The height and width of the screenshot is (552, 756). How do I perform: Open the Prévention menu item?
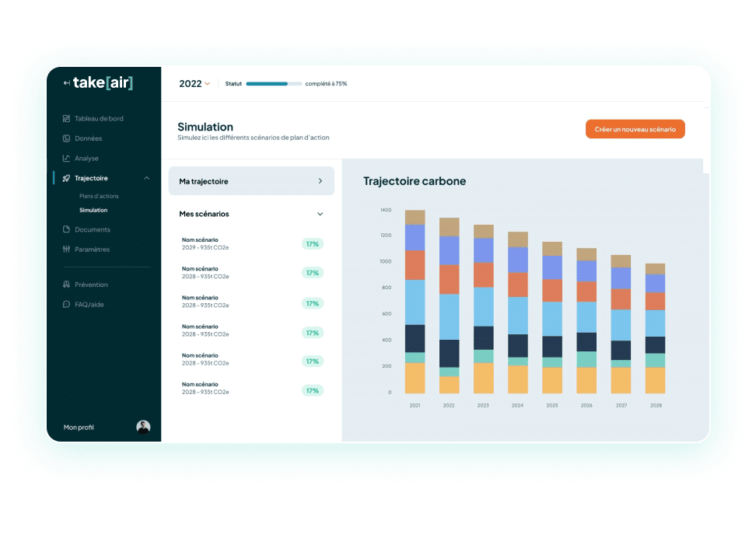click(91, 285)
